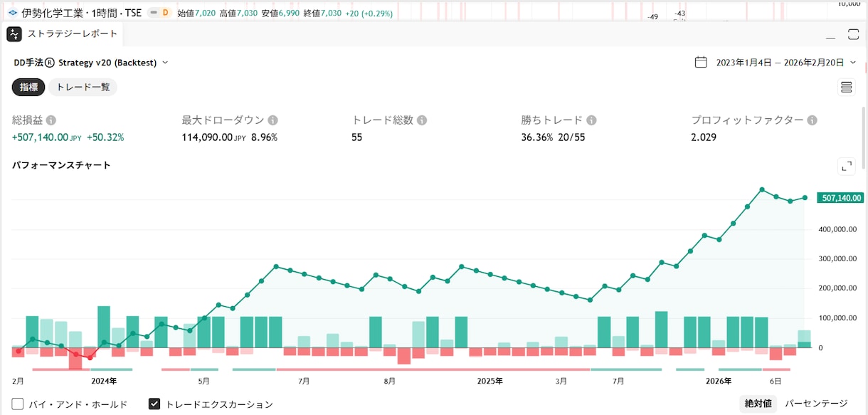The height and width of the screenshot is (415, 868).
Task: Click the +507,140.00 JPY total profit value
Action: pos(47,137)
